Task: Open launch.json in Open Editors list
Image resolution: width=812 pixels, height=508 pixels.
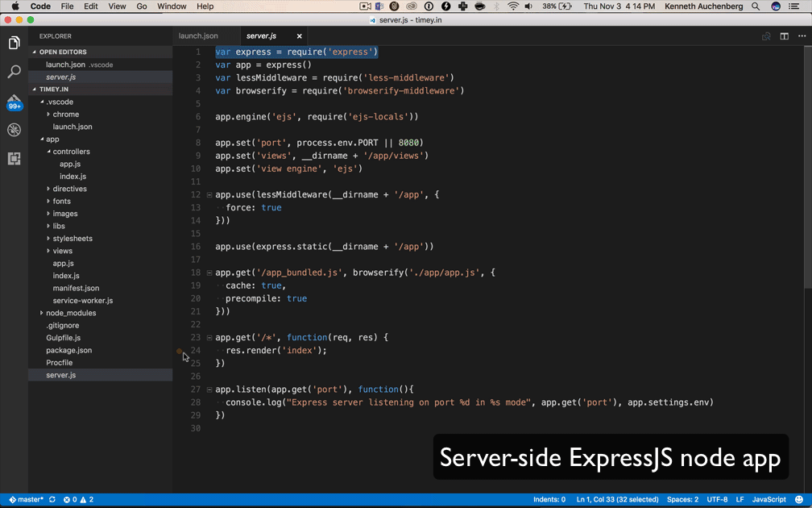Action: 101,65
